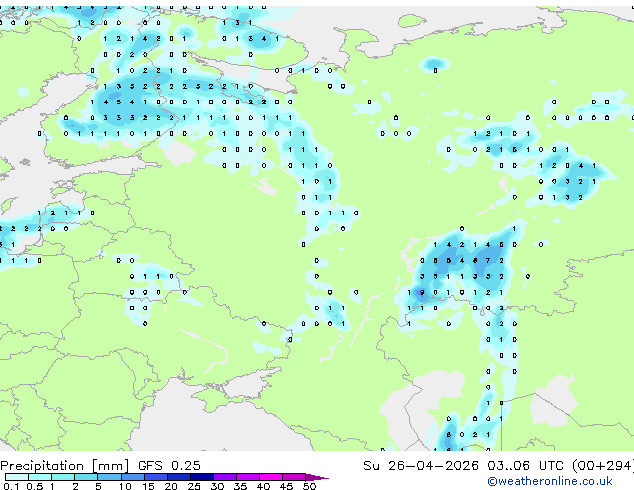The image size is (634, 490).
Task: Click the legend value label "0.1"
Action: click(x=11, y=486)
